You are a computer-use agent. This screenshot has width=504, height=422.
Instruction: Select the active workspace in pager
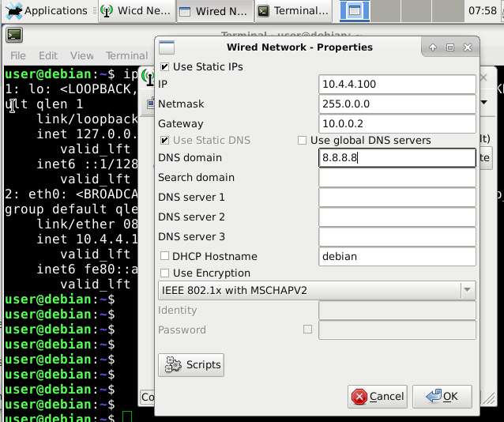(x=355, y=11)
